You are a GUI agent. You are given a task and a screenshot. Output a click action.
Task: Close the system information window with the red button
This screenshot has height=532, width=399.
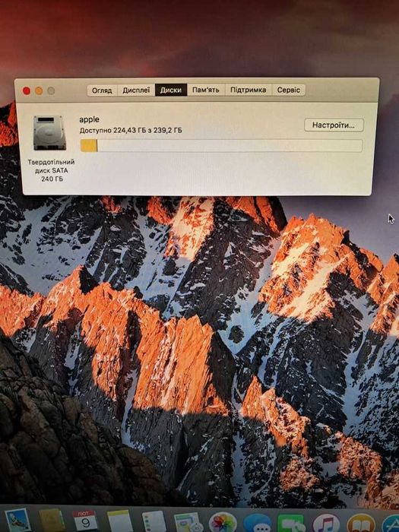coord(27,91)
